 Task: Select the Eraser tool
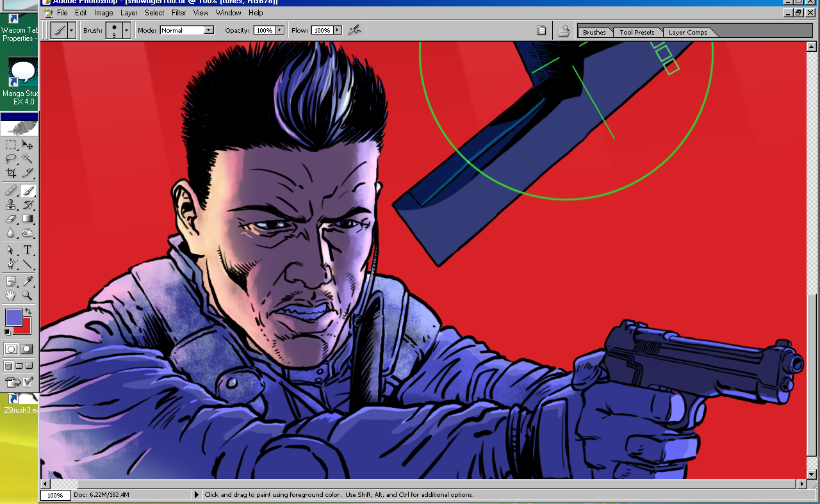coord(11,219)
